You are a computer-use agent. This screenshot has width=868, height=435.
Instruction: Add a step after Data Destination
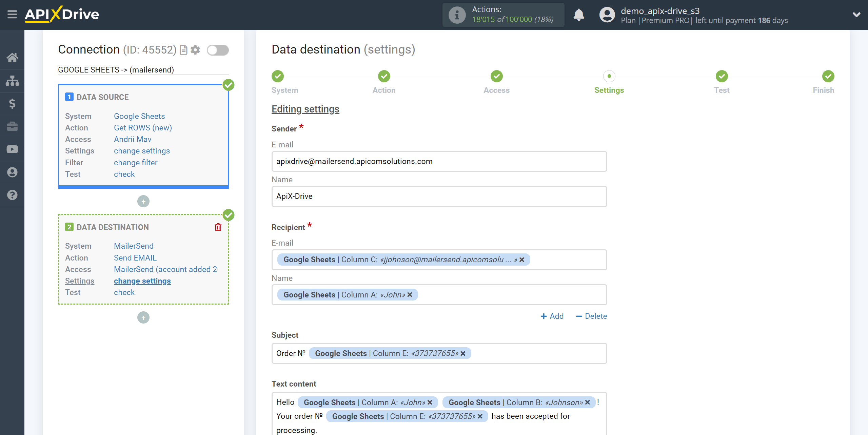143,318
